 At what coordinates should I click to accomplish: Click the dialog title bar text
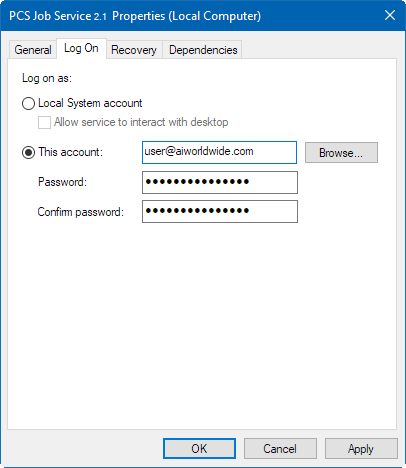135,16
